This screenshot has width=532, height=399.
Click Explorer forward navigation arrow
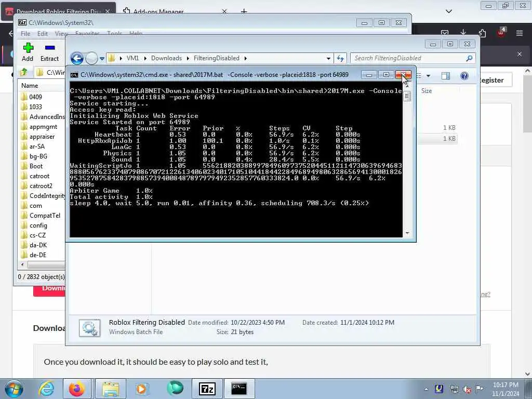click(x=91, y=58)
